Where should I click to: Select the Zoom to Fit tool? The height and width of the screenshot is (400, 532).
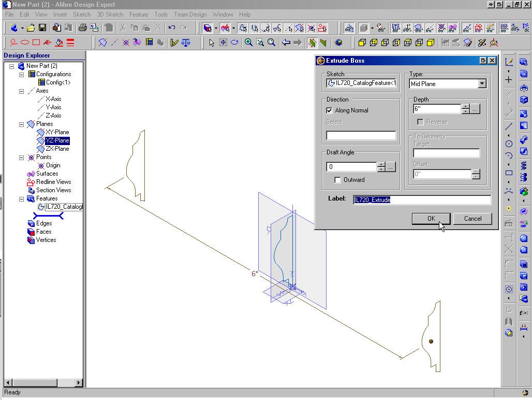[271, 42]
